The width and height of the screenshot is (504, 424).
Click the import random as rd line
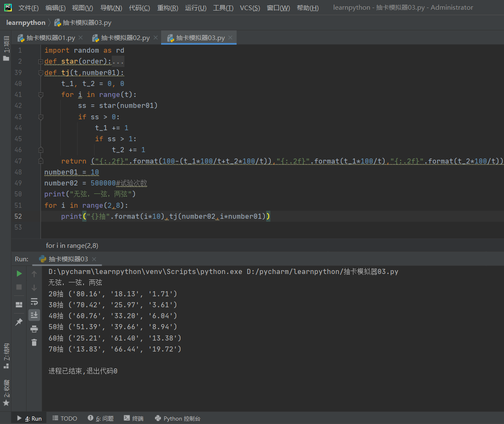coord(84,51)
